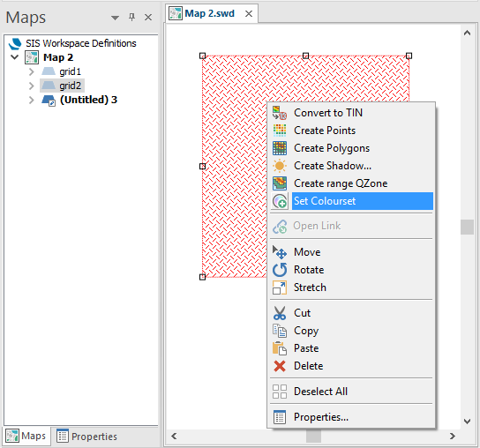Viewport: 480px width, 448px height.
Task: Click the vertical scrollbar down arrow
Action: pyautogui.click(x=467, y=422)
